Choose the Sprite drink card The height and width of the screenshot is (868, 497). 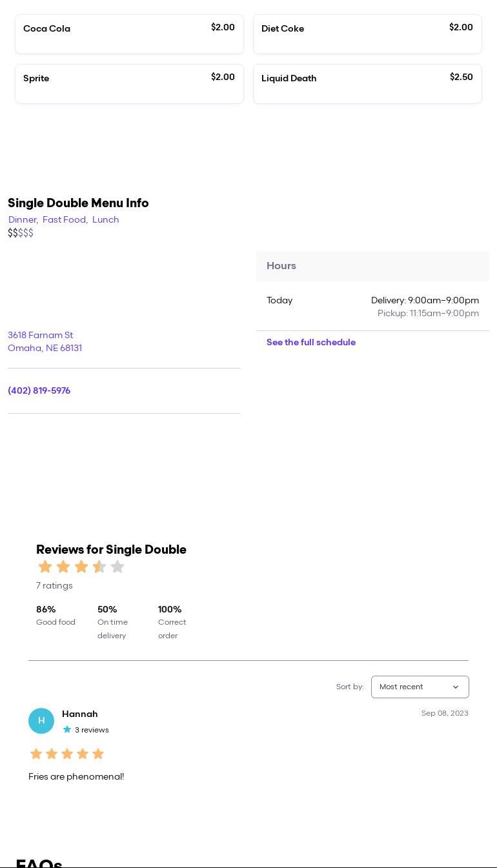[129, 84]
